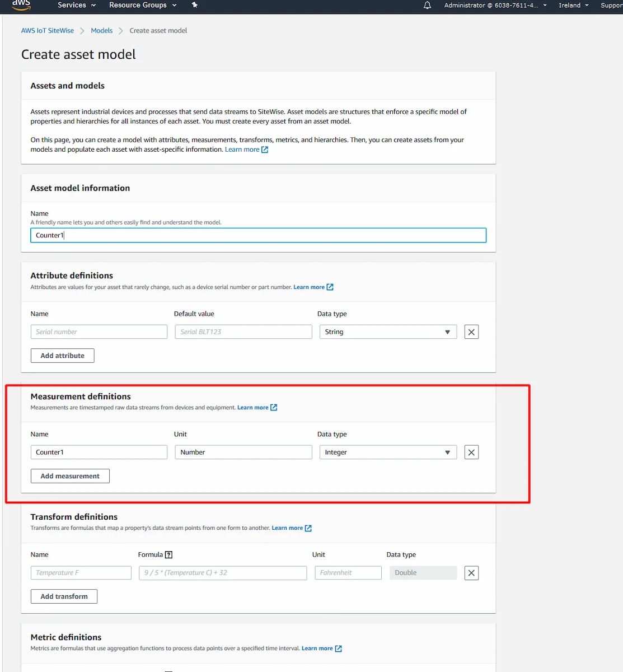Open Learn more in Metric definitions
Viewport: 623px width, 672px height.
[x=317, y=648]
